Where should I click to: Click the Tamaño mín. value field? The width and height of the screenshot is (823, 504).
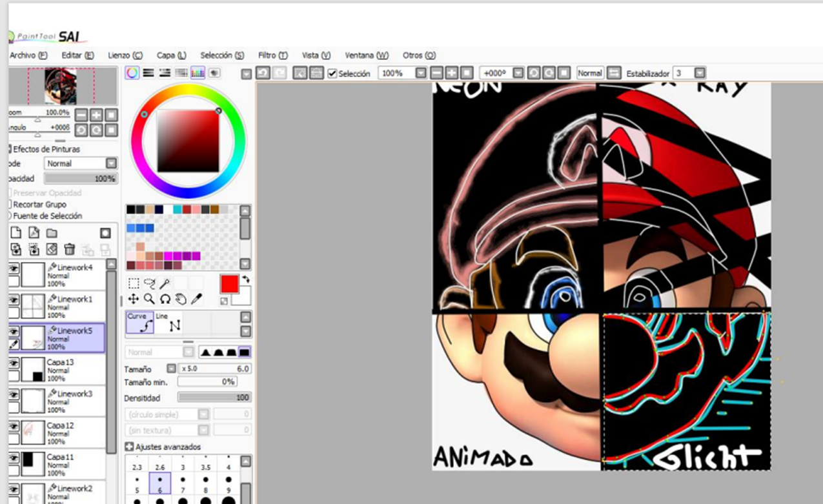point(207,382)
